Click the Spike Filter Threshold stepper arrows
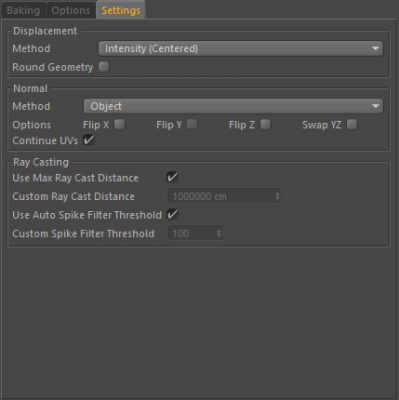Screen dimensions: 399x400 point(219,233)
